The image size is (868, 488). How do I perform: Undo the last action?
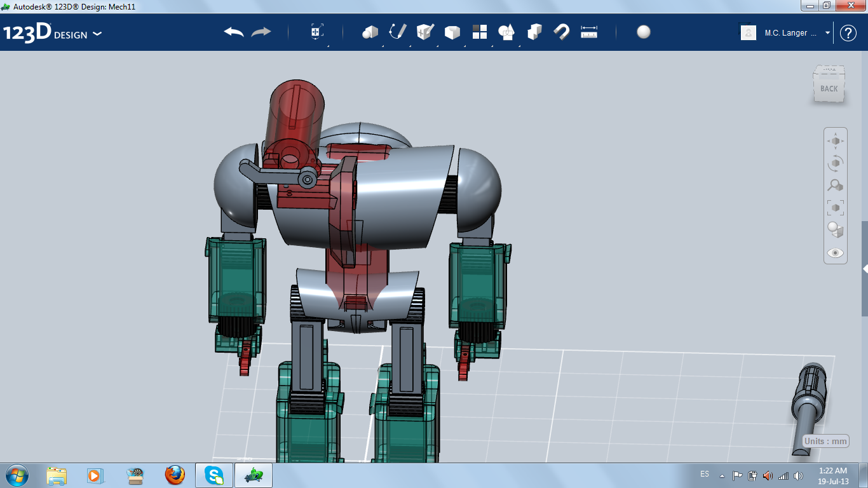click(x=234, y=32)
